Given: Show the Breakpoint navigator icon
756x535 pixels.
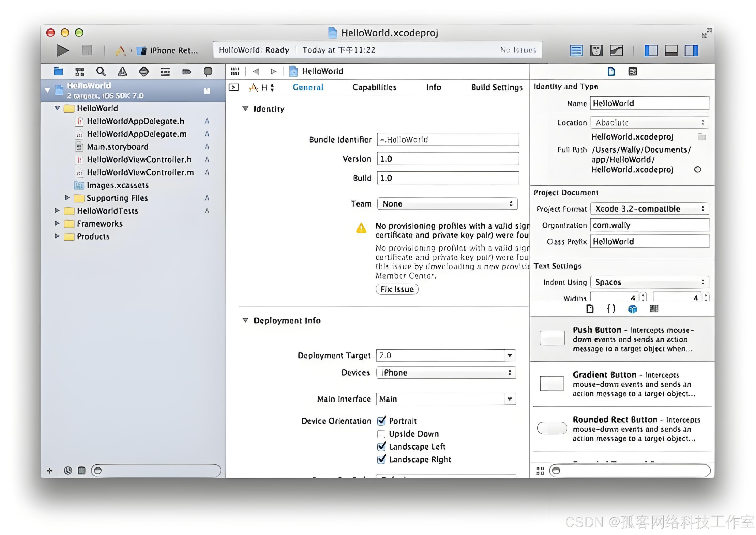Looking at the screenshot, I should pos(187,71).
